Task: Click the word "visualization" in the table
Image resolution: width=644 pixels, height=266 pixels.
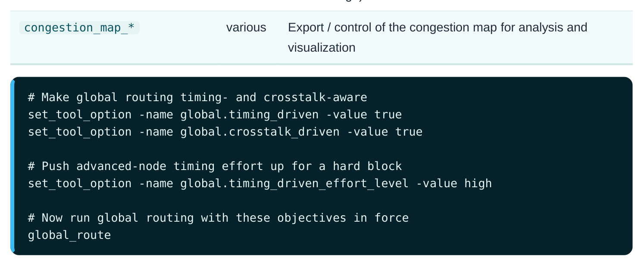Action: pos(322,47)
